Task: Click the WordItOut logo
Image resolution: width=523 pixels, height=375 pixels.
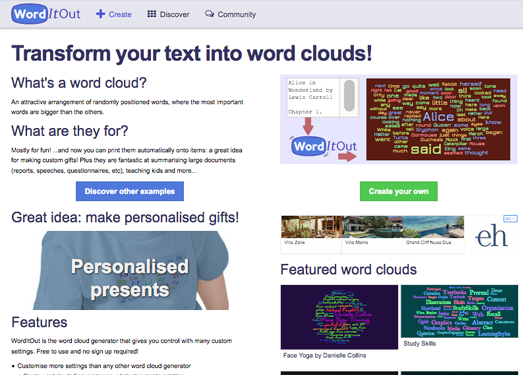Action: coord(46,14)
